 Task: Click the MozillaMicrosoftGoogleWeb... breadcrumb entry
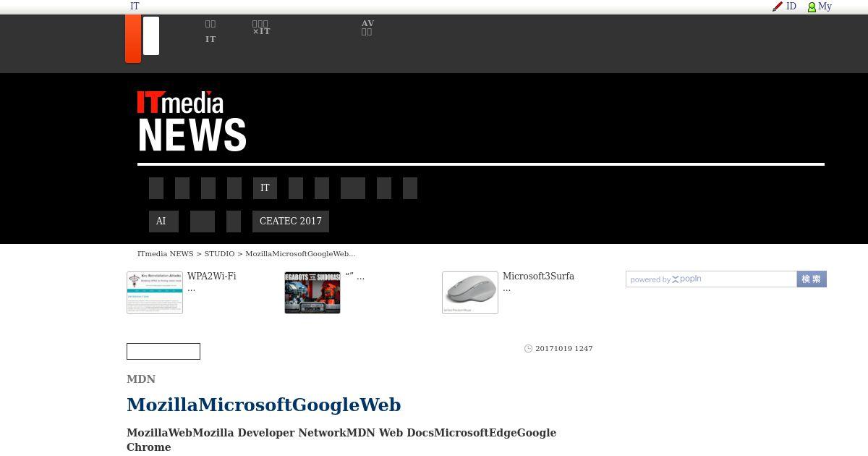point(300,254)
